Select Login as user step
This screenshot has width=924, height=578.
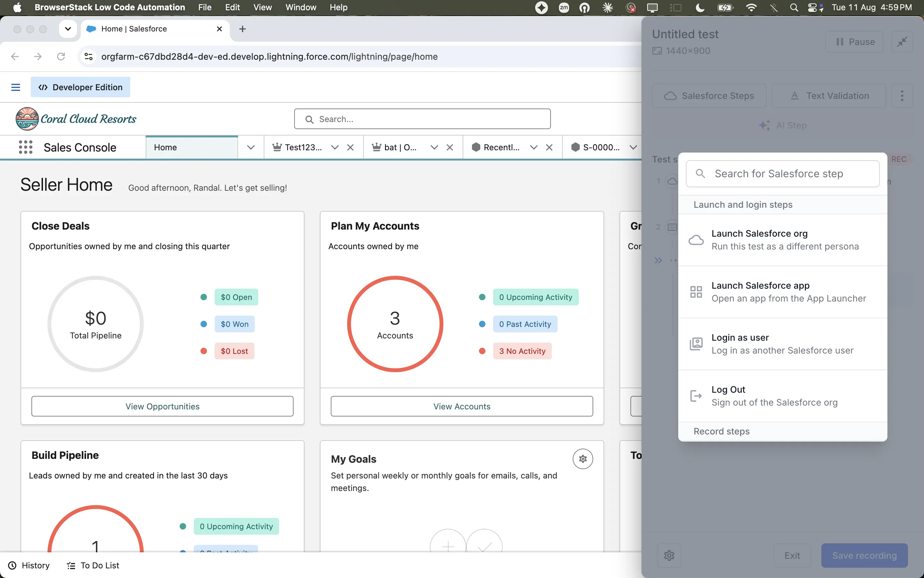click(x=782, y=344)
